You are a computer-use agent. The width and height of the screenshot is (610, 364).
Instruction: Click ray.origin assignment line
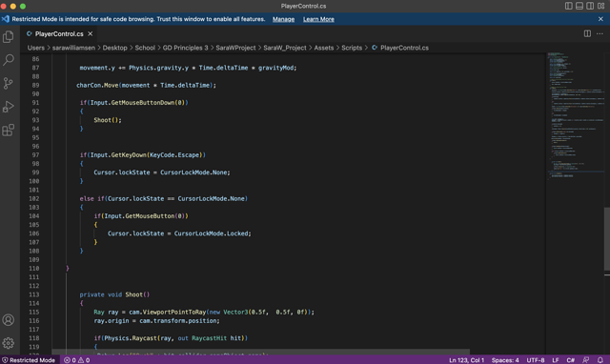[x=156, y=321]
